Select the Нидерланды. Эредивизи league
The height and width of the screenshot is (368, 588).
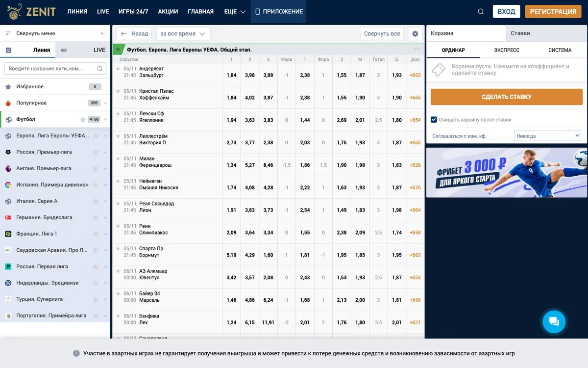(47, 283)
